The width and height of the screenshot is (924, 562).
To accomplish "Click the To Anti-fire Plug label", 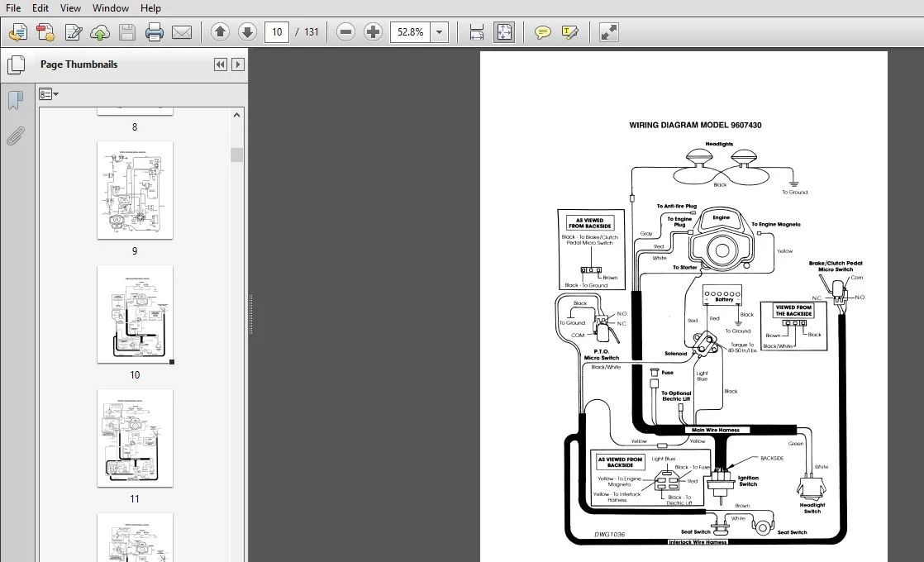I will tap(677, 206).
